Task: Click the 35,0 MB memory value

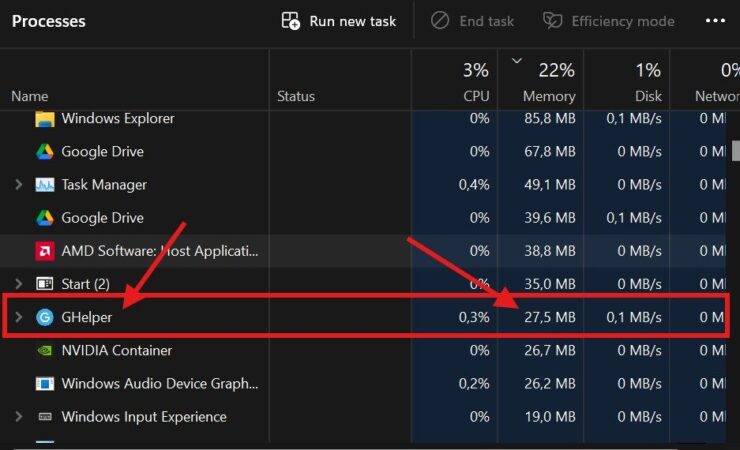Action: 550,284
